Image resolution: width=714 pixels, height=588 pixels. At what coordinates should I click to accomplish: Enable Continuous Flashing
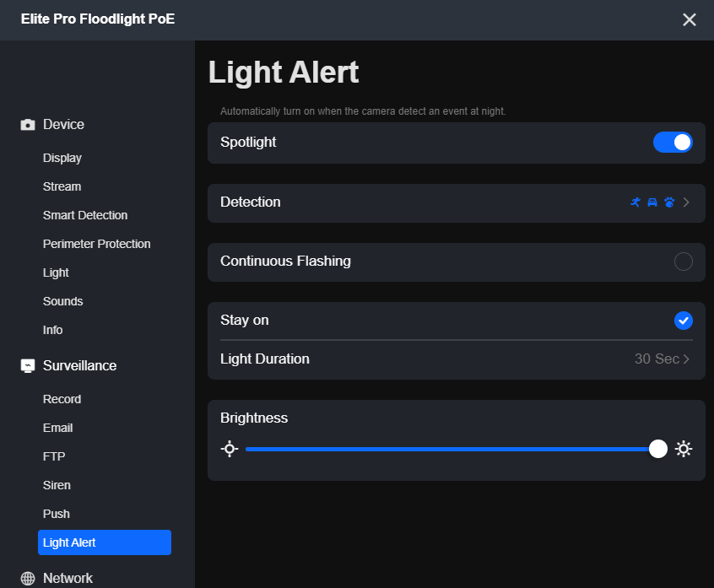pos(684,262)
